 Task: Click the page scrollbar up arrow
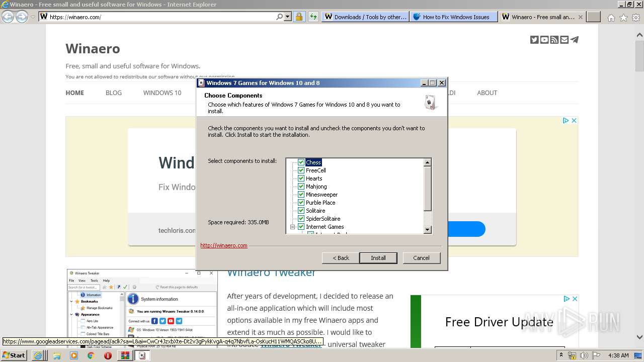[639, 35]
